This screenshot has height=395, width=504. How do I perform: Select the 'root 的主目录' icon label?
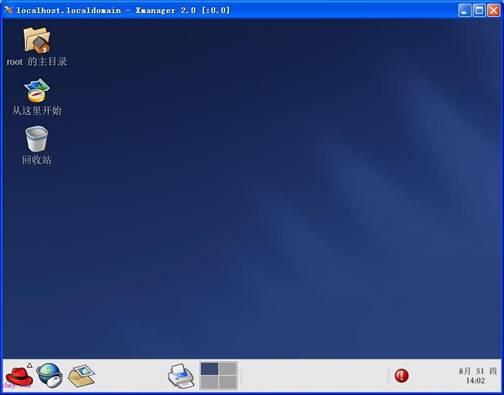click(x=37, y=62)
